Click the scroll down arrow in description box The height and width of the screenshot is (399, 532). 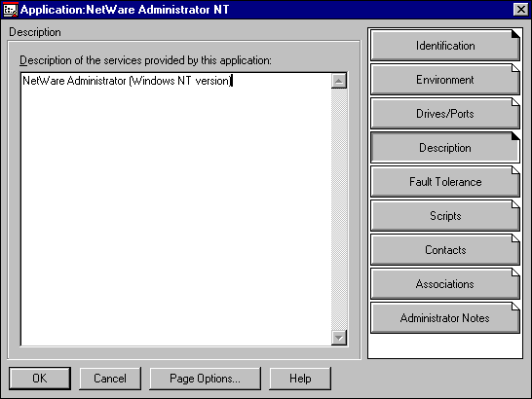tap(339, 338)
